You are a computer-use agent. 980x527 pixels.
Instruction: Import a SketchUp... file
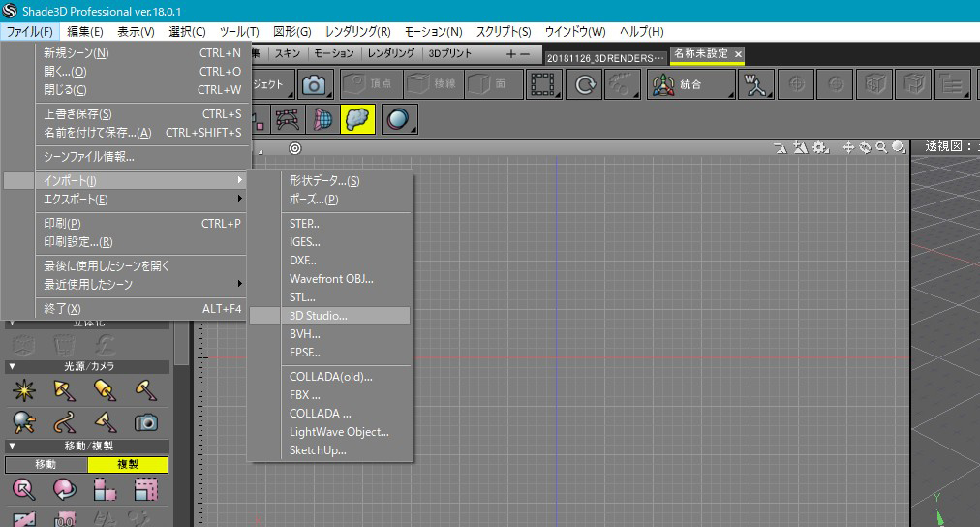coord(347,450)
